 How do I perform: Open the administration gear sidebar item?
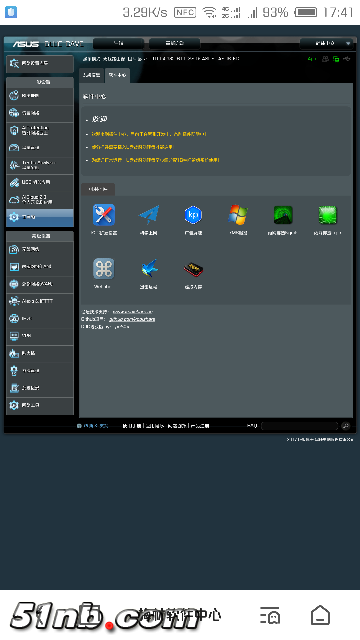(40, 371)
